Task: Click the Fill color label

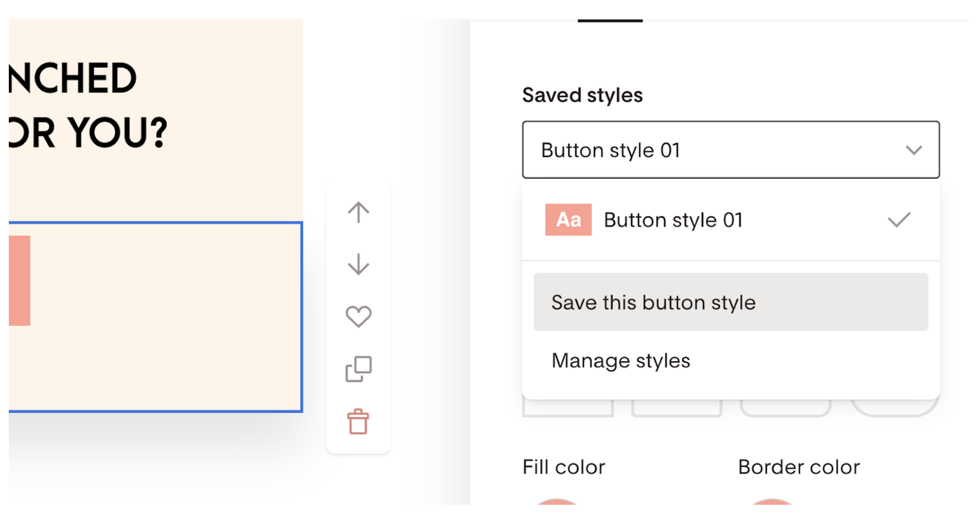Action: click(x=563, y=467)
